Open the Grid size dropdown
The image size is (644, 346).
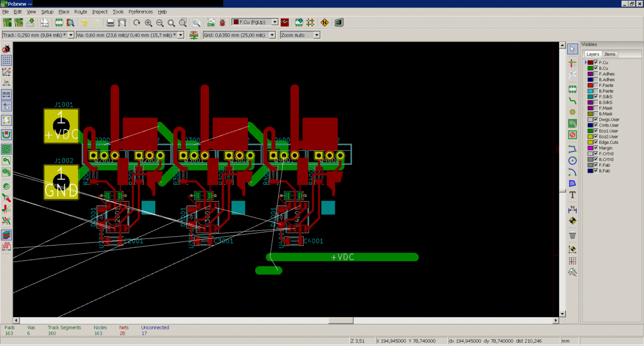(272, 35)
